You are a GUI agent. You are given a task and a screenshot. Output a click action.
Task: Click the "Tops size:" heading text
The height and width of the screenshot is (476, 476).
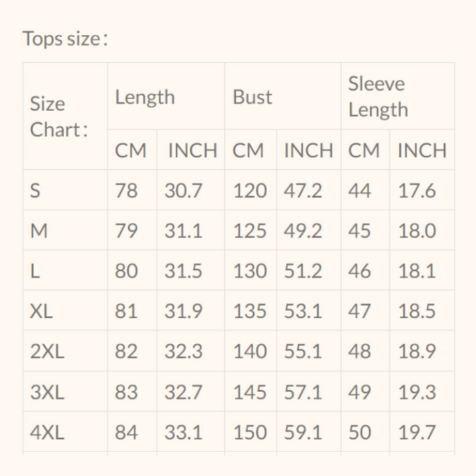click(x=65, y=39)
